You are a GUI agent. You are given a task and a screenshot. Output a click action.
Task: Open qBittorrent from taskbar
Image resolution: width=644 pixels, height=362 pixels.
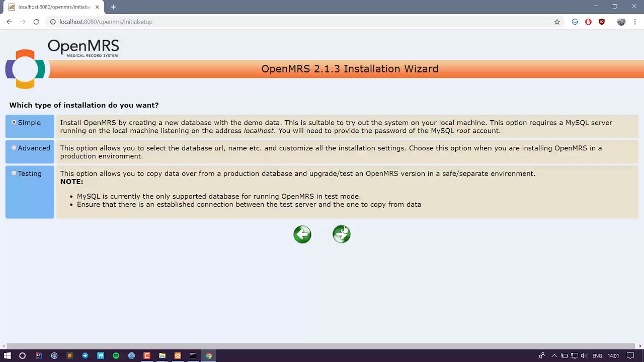click(x=131, y=356)
